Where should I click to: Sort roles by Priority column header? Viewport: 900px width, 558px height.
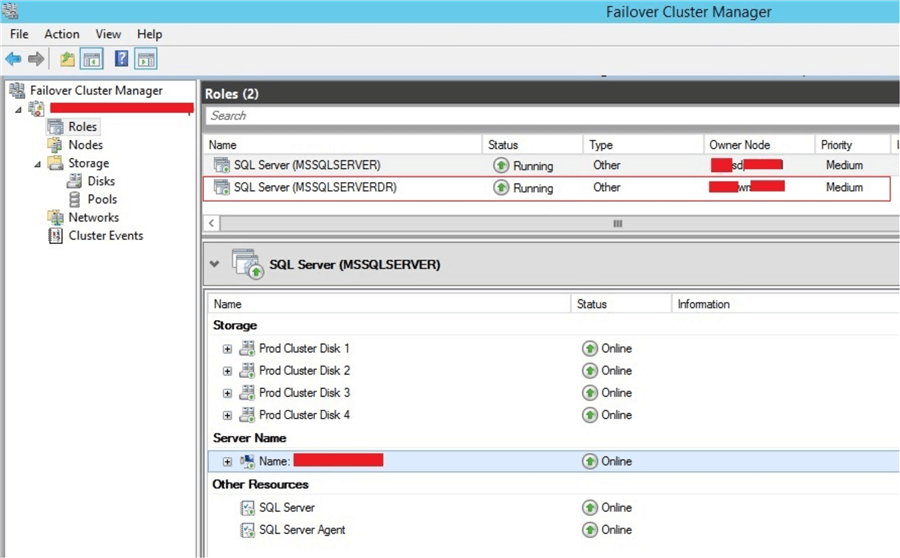click(852, 145)
